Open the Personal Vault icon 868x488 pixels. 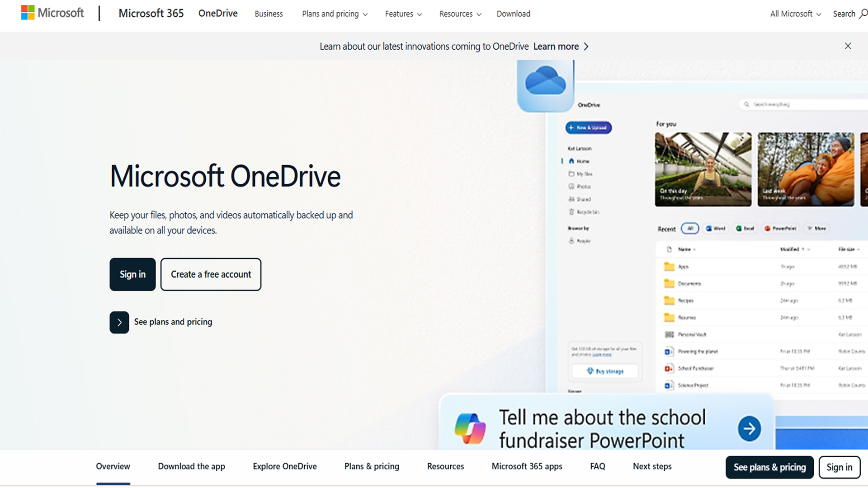[x=669, y=334]
